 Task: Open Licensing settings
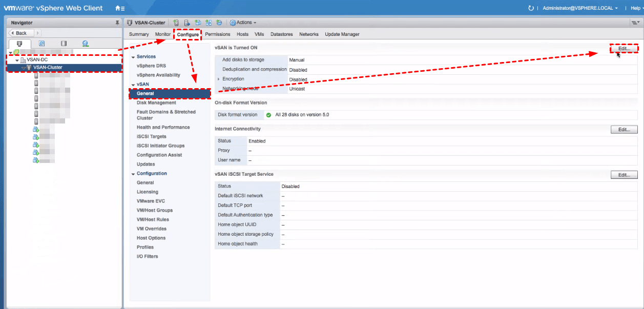(147, 192)
